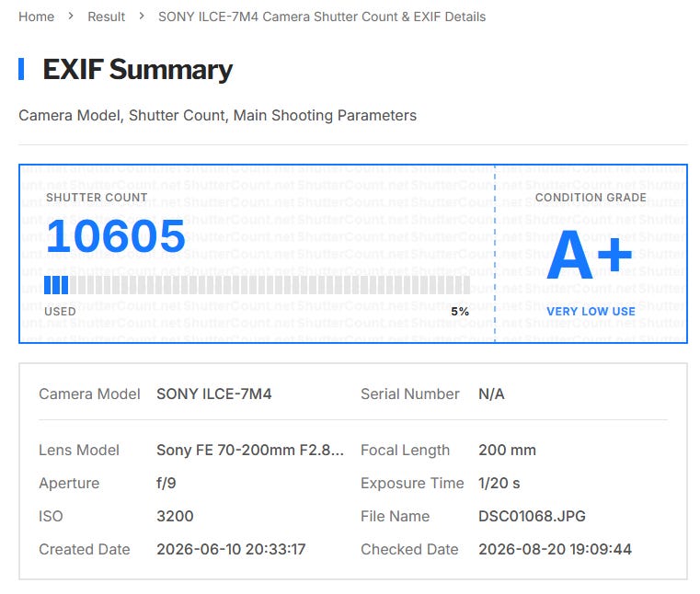The width and height of the screenshot is (700, 594).
Task: Open the Result breadcrumb link
Action: pos(107,17)
